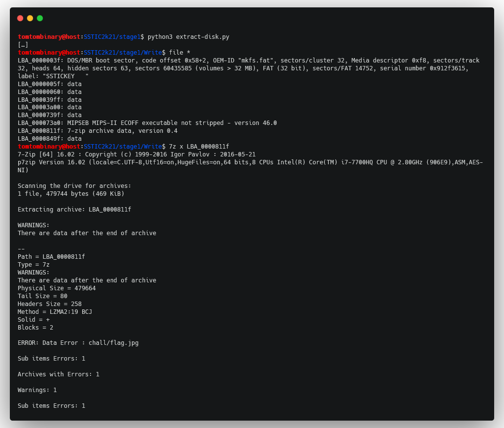This screenshot has height=428, width=504.
Task: Click the LBA_000073a0 MIPSEB ECOFF executable line
Action: point(147,123)
